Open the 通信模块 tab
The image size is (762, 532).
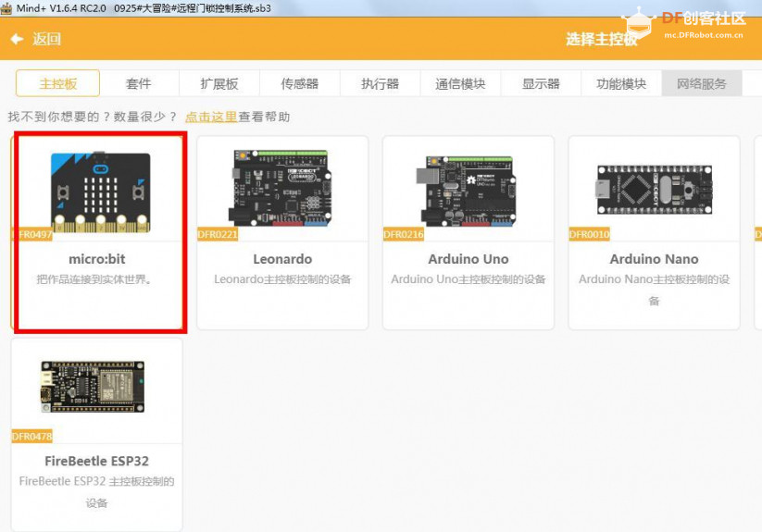[x=460, y=83]
